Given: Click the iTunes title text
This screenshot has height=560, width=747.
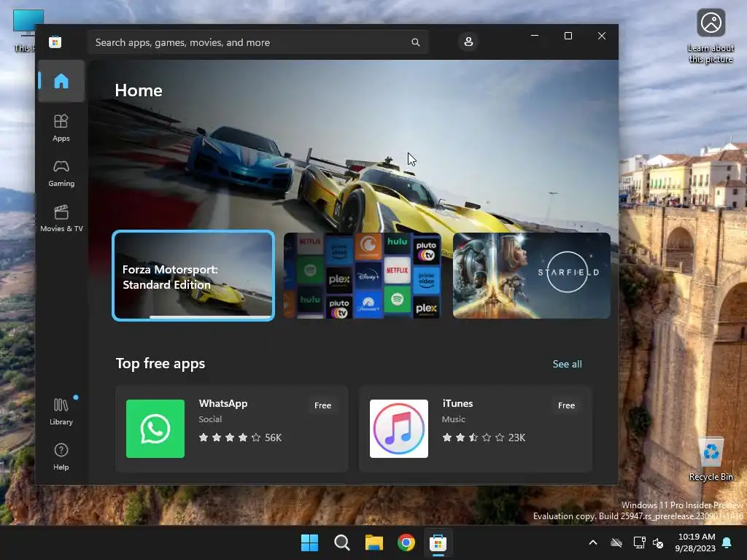Looking at the screenshot, I should pyautogui.click(x=457, y=403).
